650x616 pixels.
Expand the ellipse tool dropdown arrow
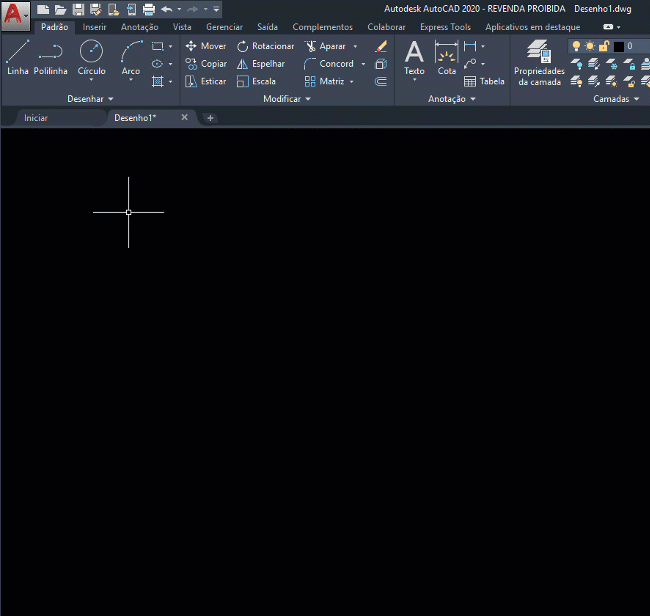(170, 64)
